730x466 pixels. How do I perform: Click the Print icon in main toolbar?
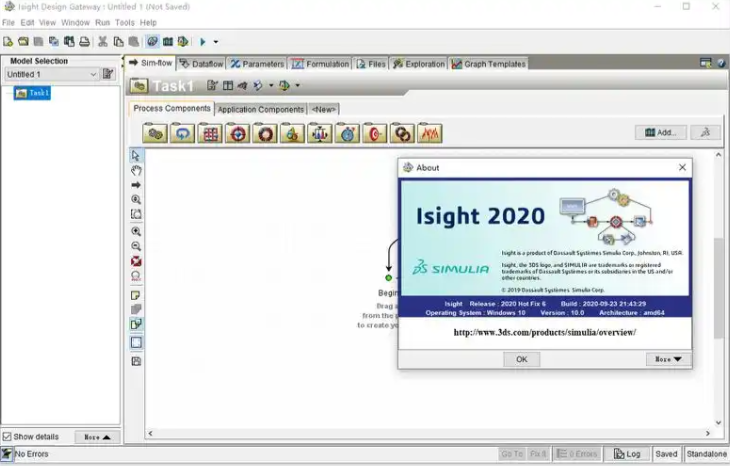click(84, 42)
